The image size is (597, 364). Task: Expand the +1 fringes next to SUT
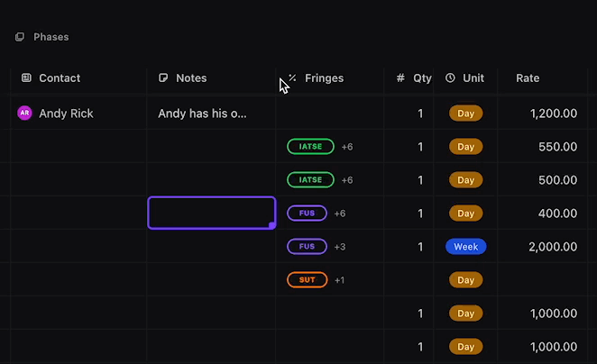click(339, 280)
